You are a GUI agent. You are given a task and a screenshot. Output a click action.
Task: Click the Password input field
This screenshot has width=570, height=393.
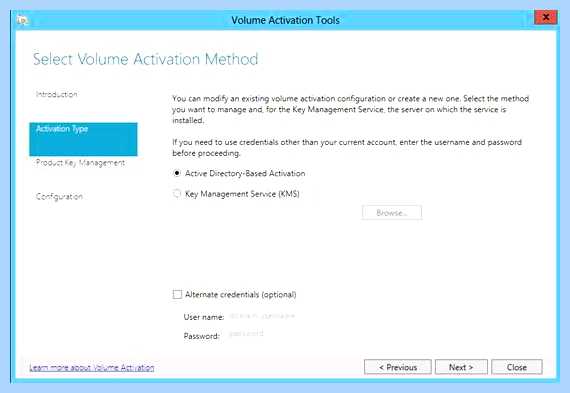click(246, 334)
